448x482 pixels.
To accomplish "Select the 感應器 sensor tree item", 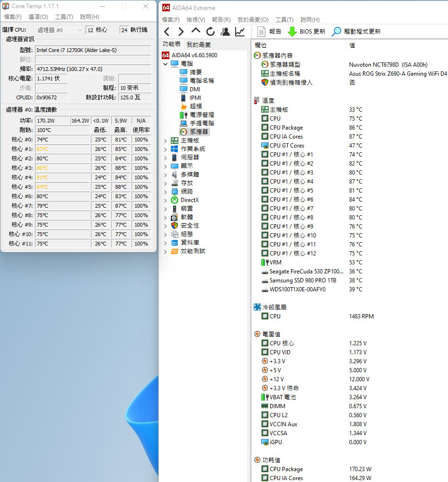I will pos(194,132).
